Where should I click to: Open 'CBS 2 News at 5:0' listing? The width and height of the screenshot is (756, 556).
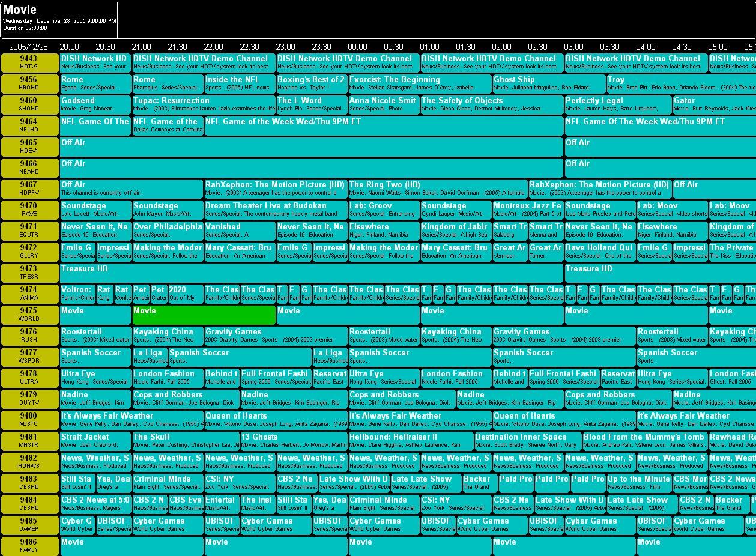tap(96, 504)
